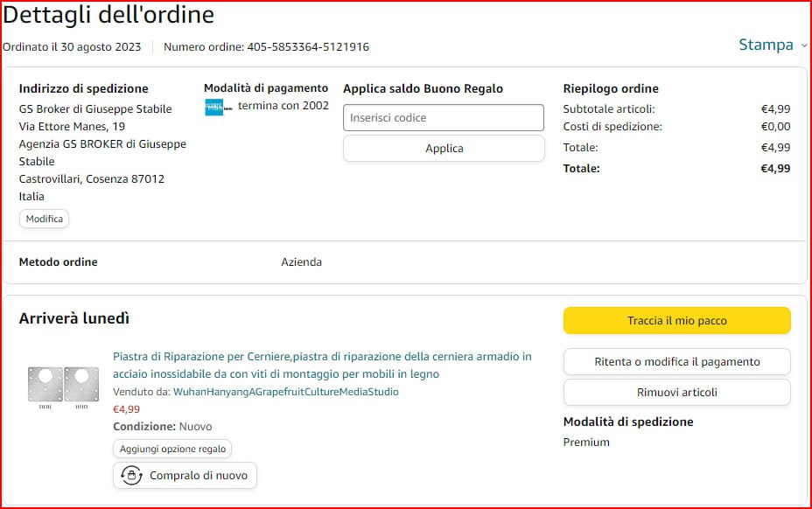Click Via Ettore Manes, 19 address line
Viewport: 812px width, 509px height.
pyautogui.click(x=72, y=126)
